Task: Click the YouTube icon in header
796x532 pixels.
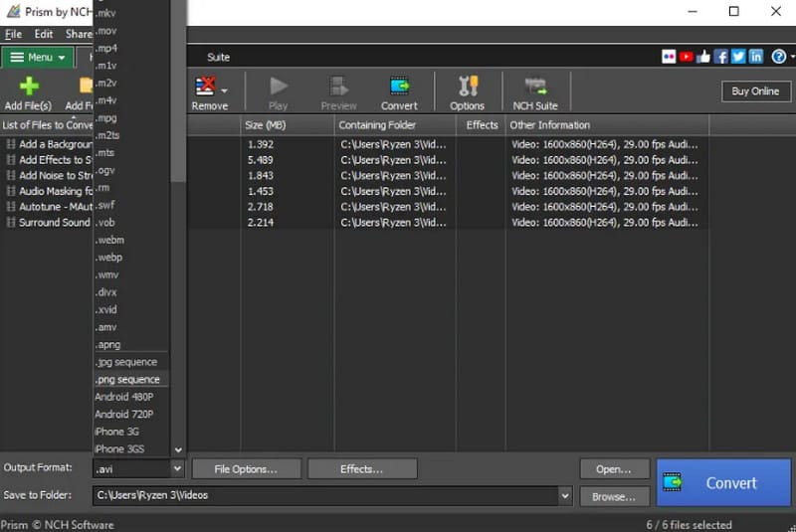Action: 687,57
